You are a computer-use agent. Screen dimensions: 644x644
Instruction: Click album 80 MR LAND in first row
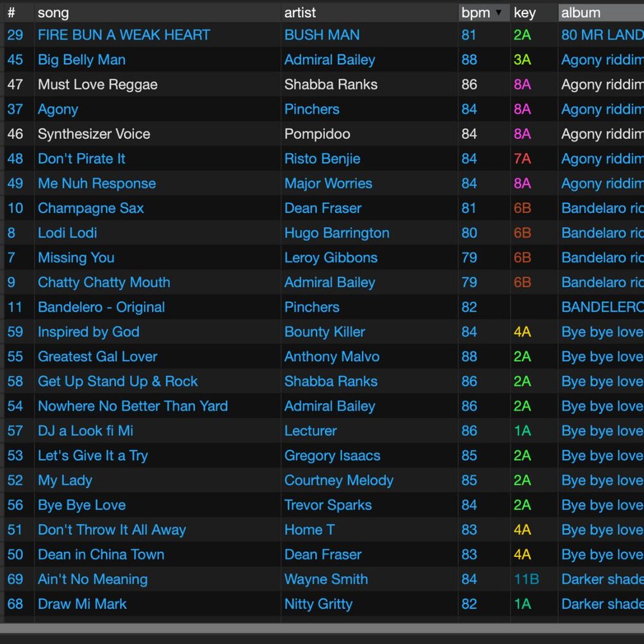tap(602, 35)
